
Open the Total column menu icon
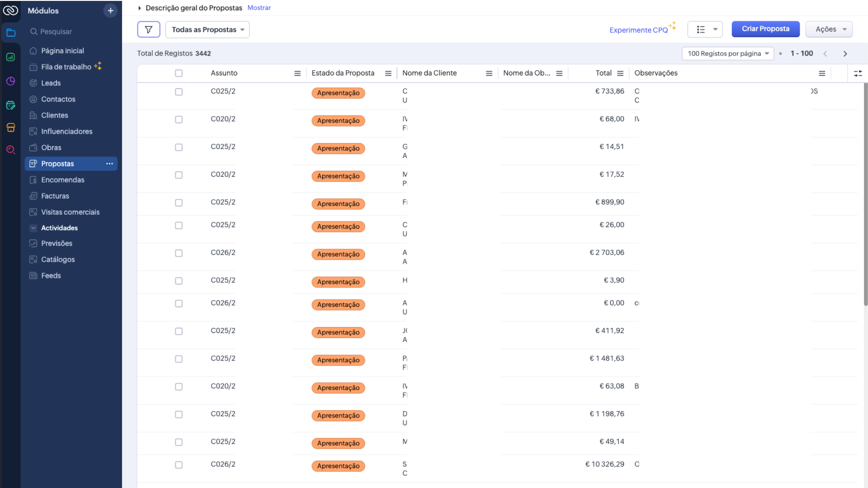coord(620,73)
